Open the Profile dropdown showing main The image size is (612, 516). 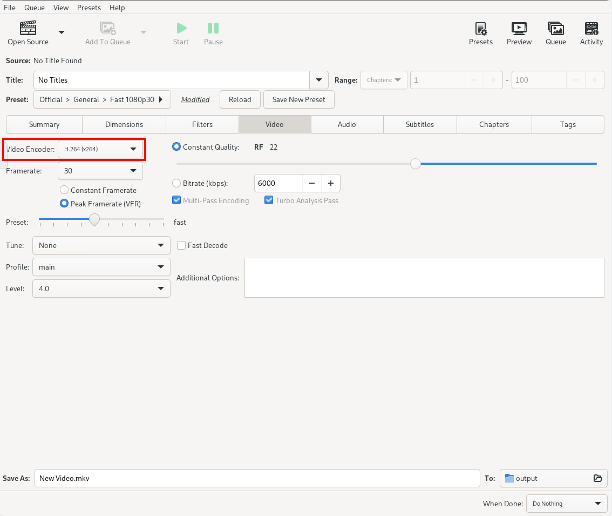point(101,267)
